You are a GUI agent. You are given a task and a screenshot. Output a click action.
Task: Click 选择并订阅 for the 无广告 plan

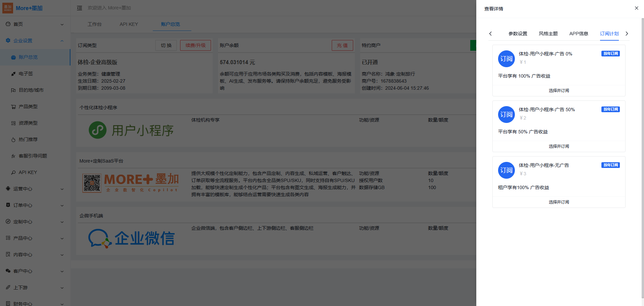click(559, 202)
